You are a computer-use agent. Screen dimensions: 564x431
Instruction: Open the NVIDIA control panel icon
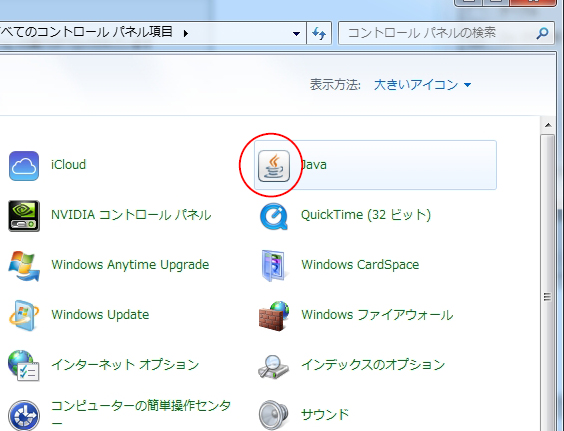tap(24, 216)
